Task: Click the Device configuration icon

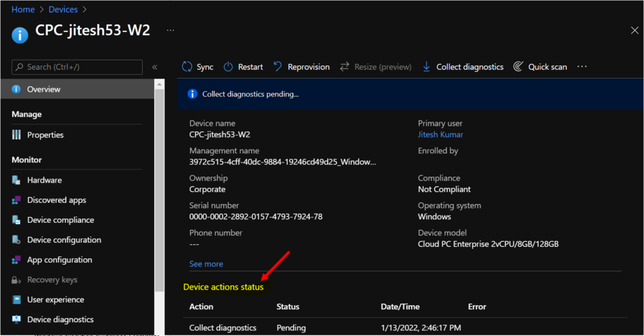Action: tap(16, 239)
